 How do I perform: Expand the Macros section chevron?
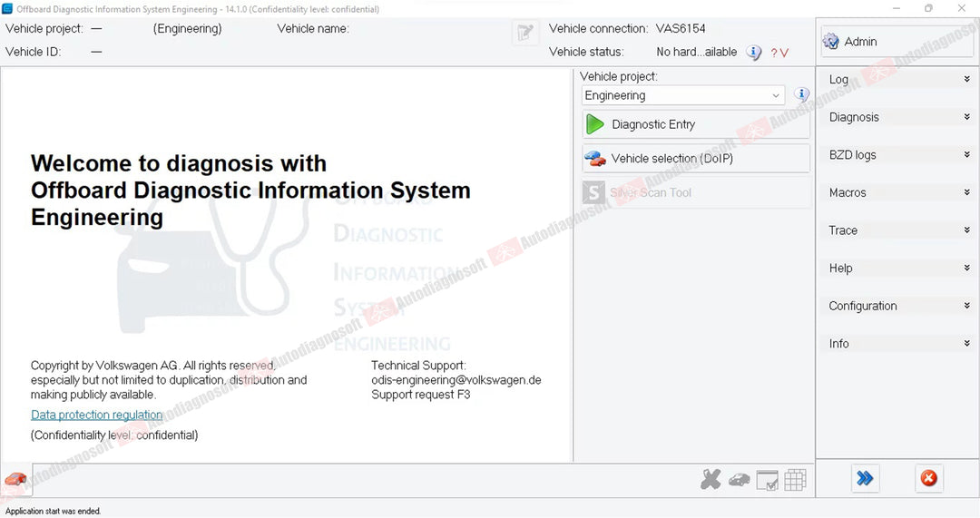(x=967, y=192)
